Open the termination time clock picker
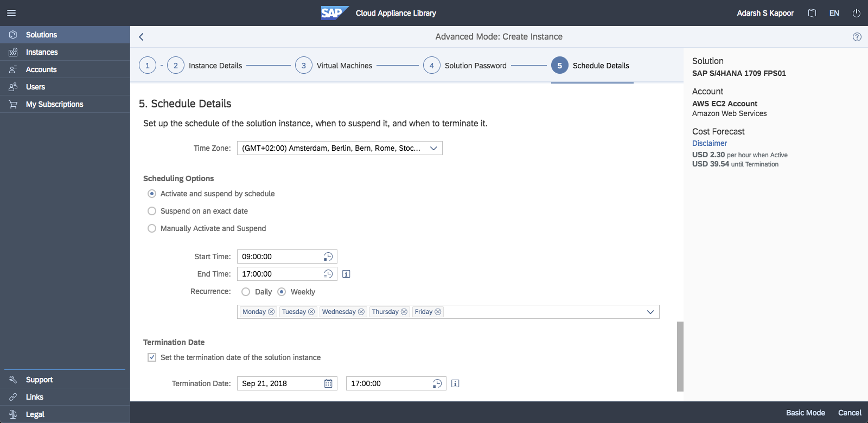This screenshot has height=423, width=868. pyautogui.click(x=437, y=383)
